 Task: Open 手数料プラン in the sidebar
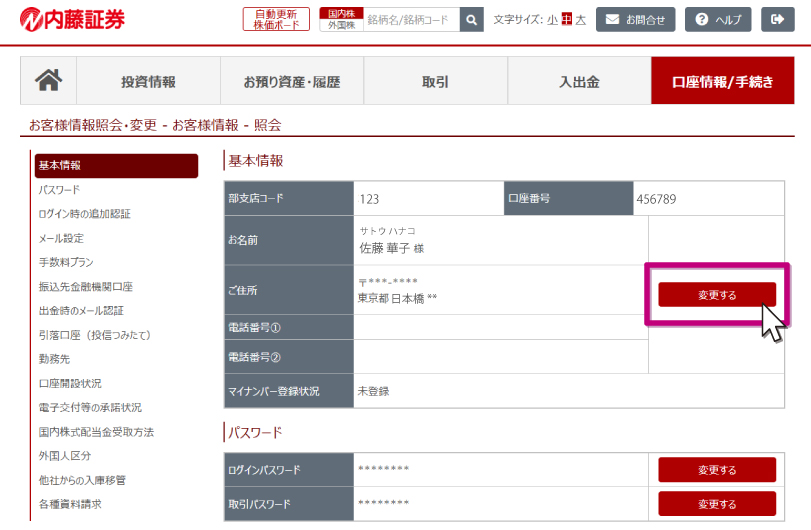pos(66,262)
